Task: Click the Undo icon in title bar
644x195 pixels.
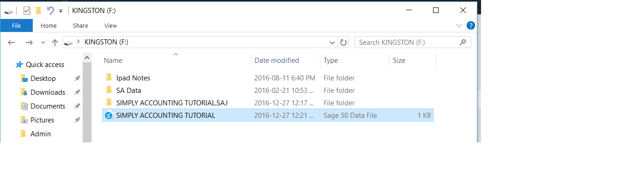Action: (51, 10)
